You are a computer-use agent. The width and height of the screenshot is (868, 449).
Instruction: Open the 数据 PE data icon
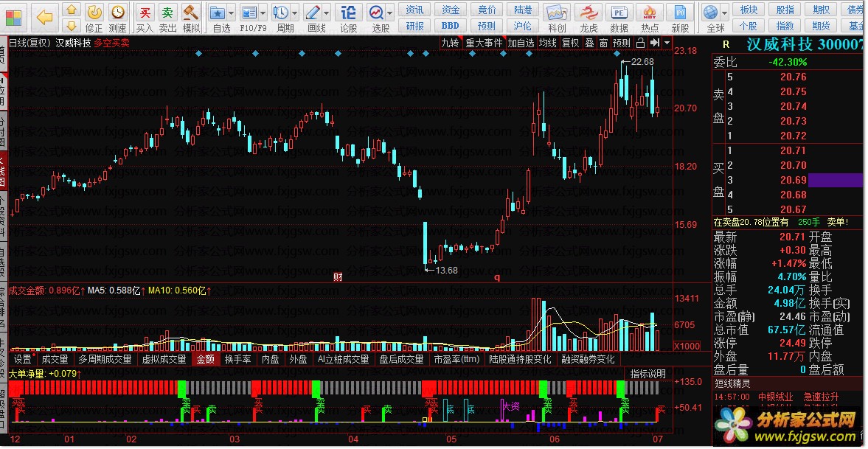(x=619, y=13)
